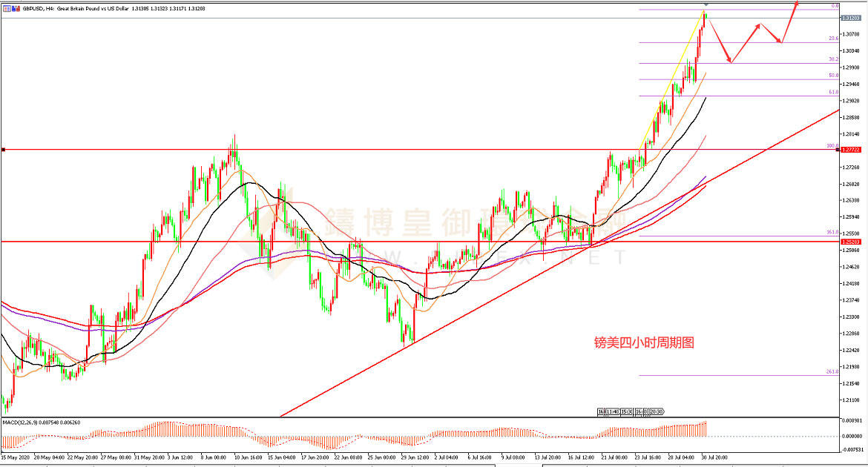Viewport: 868px width, 467px height.
Task: Select the red Chinese text annotation 镑美四小时周期图
Action: [x=644, y=342]
